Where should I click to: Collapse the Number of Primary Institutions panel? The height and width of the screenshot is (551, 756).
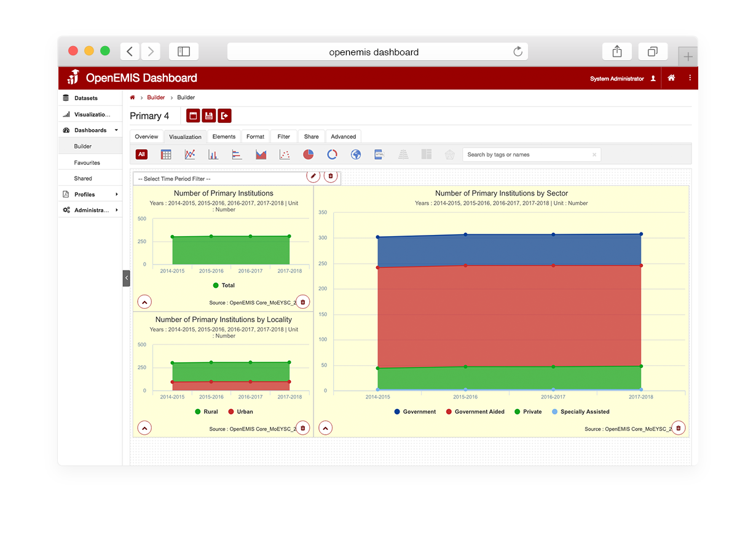(144, 302)
